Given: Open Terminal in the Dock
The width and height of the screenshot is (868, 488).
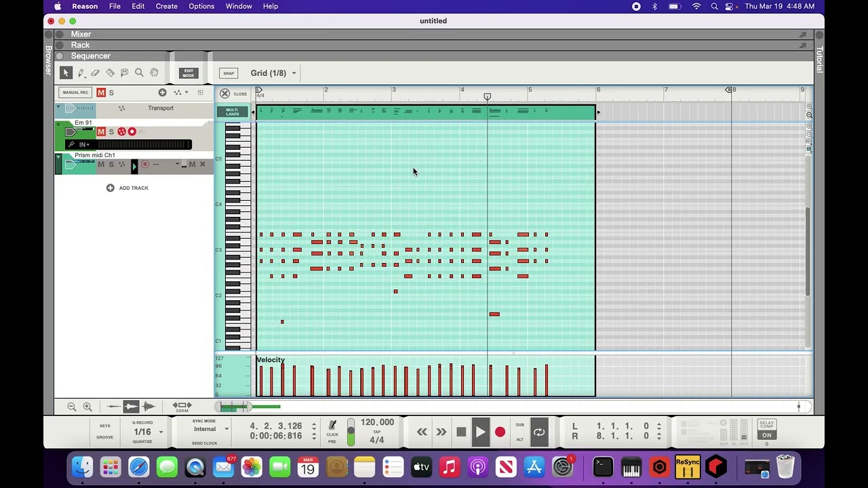Looking at the screenshot, I should 603,467.
